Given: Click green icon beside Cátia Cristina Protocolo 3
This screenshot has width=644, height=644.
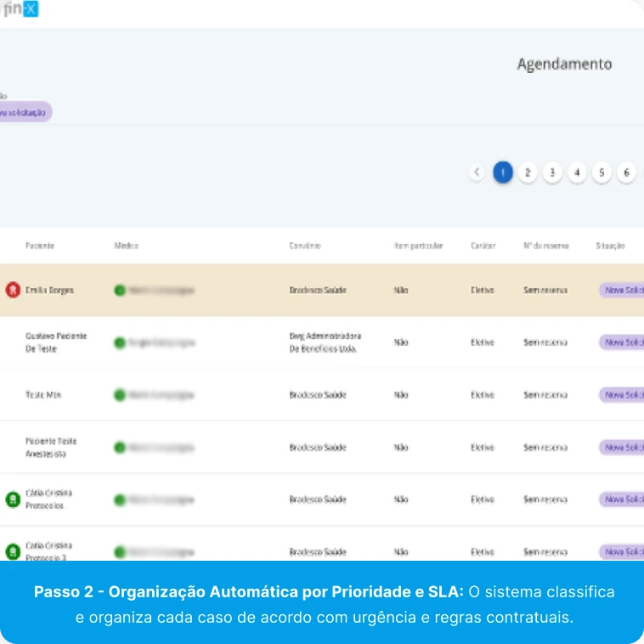Looking at the screenshot, I should (13, 551).
